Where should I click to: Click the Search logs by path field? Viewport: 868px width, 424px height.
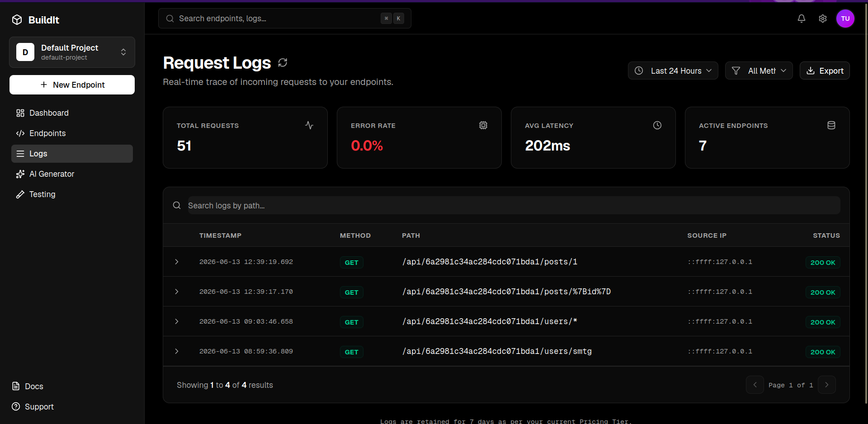(x=514, y=205)
